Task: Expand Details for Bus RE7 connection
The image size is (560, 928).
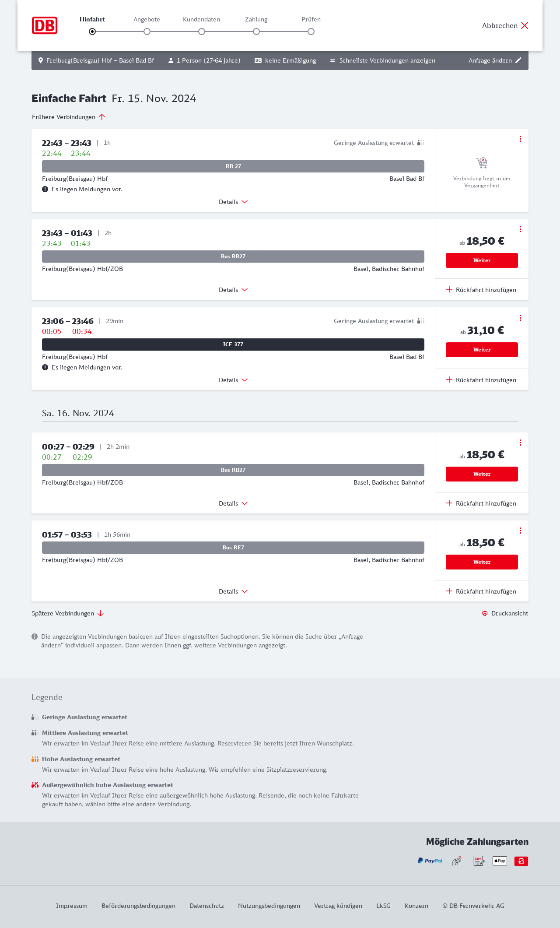Action: point(233,591)
